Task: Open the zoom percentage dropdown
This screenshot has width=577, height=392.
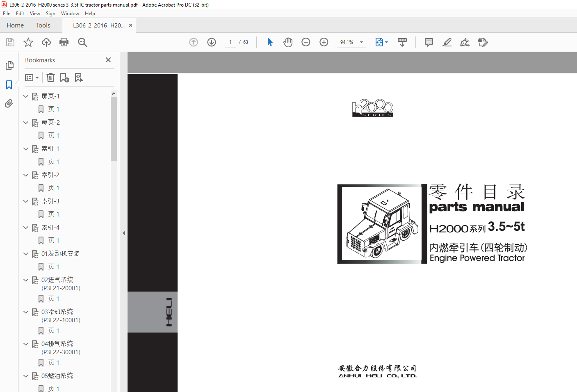Action: pos(361,42)
